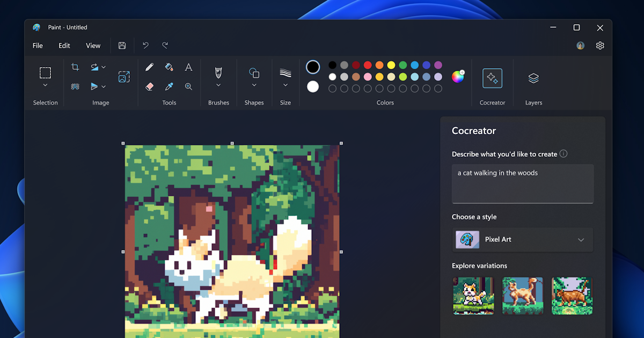Screen dimensions: 644x338
Task: Click the Paint app icon in title bar
Action: pyautogui.click(x=36, y=27)
